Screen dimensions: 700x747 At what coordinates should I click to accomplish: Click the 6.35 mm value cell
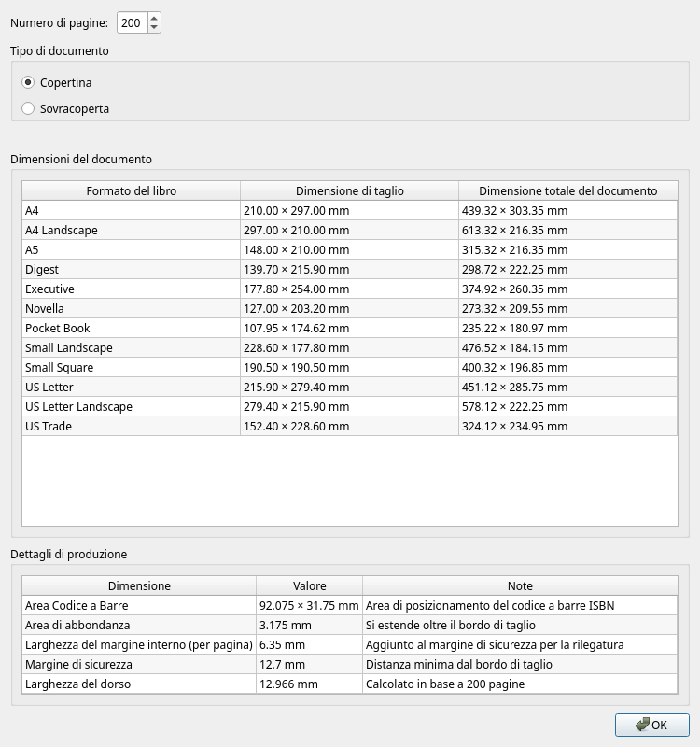pyautogui.click(x=310, y=644)
